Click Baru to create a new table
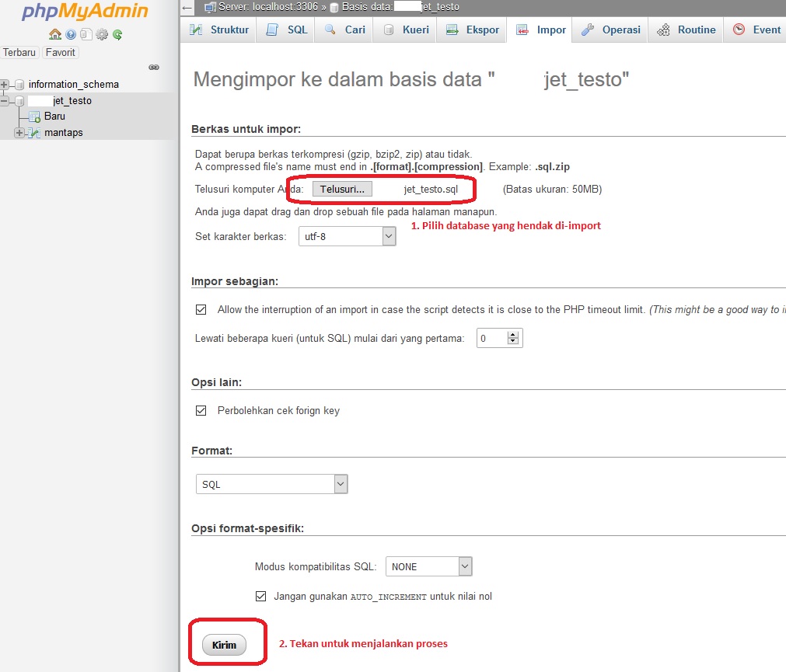 (x=54, y=117)
